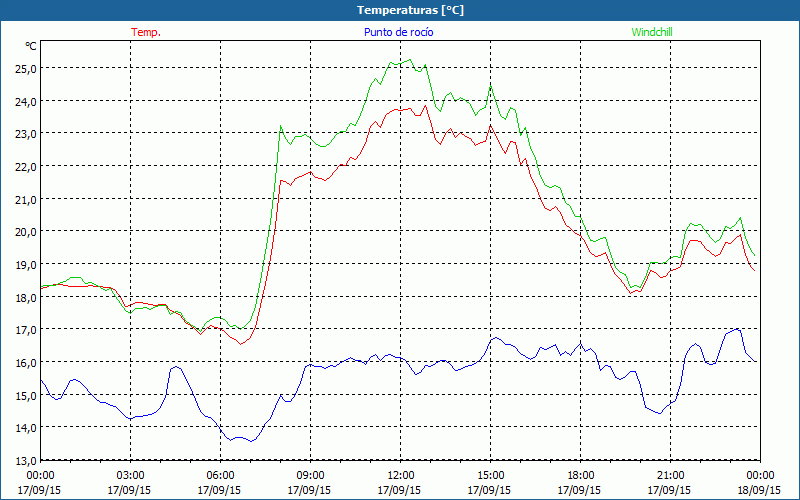Click the 14,0 y-axis value

(26, 428)
